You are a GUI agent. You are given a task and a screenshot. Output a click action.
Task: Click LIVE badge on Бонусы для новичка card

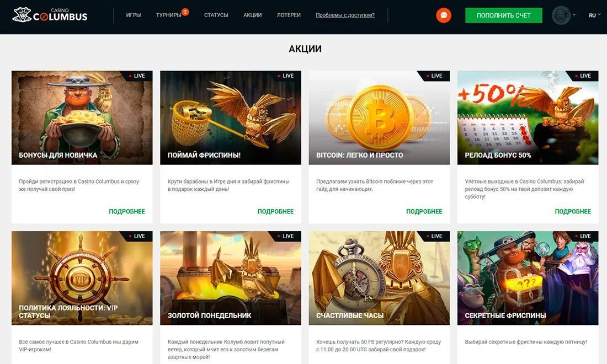pos(137,76)
